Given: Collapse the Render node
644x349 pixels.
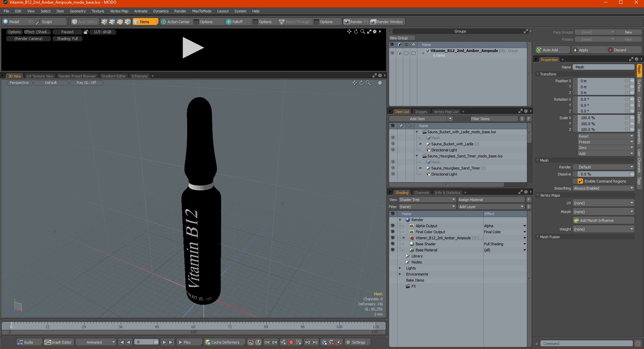Looking at the screenshot, I should (400, 220).
